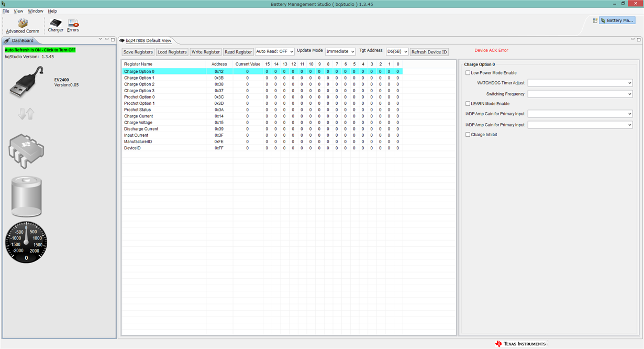Image resolution: width=644 pixels, height=349 pixels.
Task: Open the Help menu
Action: [x=52, y=11]
